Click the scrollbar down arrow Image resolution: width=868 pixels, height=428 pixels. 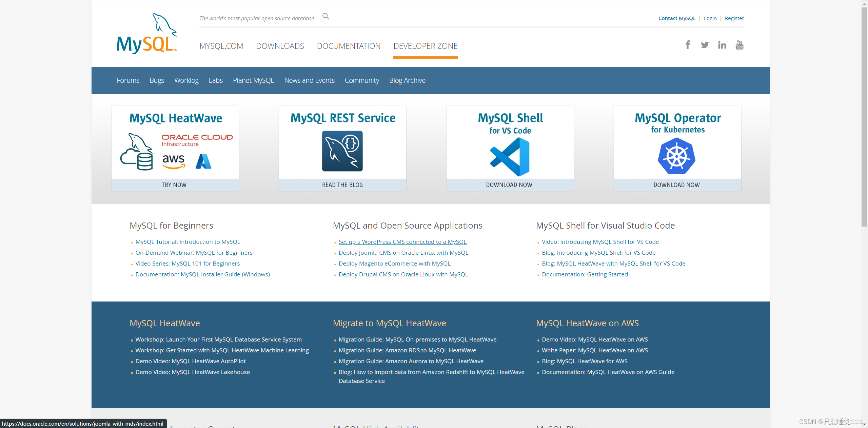[864, 424]
